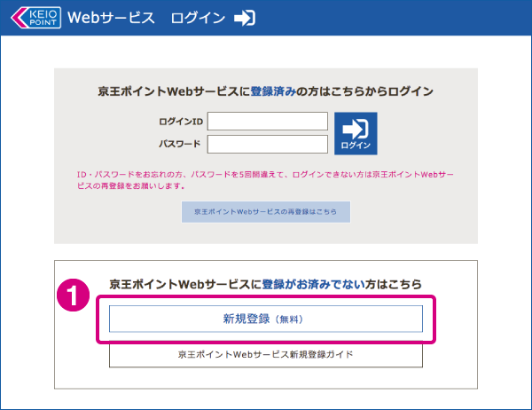The image size is (532, 410).
Task: Click the ログインID field label
Action: coord(180,121)
